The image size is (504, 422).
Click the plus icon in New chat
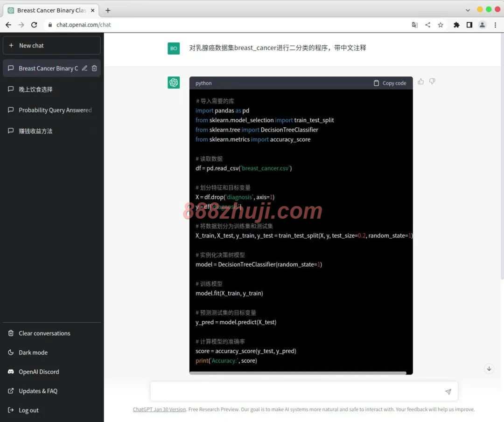point(11,45)
